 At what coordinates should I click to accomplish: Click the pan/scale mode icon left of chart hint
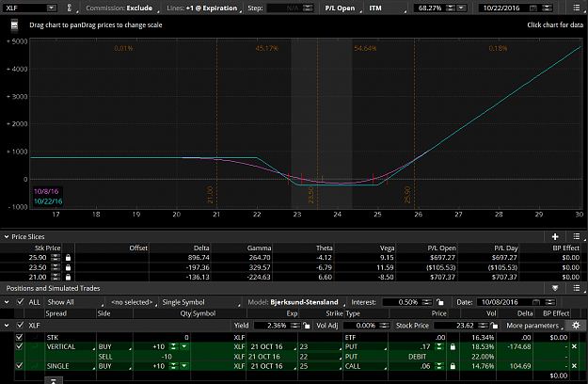tap(14, 25)
